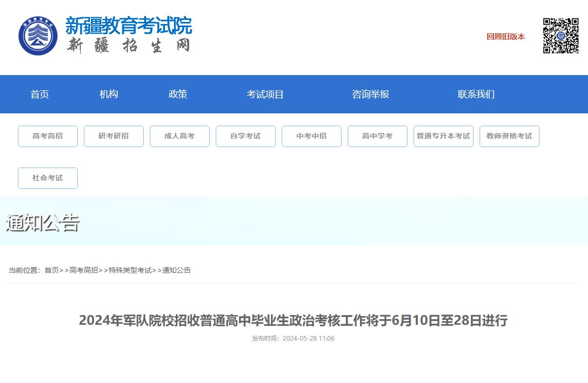Go to 首页 in navigation bar
Image resolution: width=588 pixels, height=383 pixels.
[39, 94]
